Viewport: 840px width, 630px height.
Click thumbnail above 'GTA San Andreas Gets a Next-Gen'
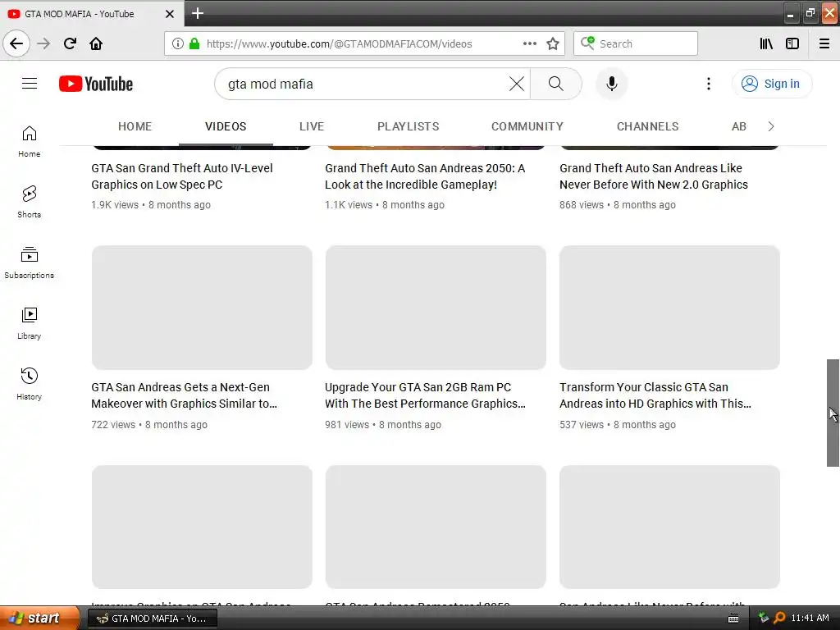pyautogui.click(x=202, y=308)
